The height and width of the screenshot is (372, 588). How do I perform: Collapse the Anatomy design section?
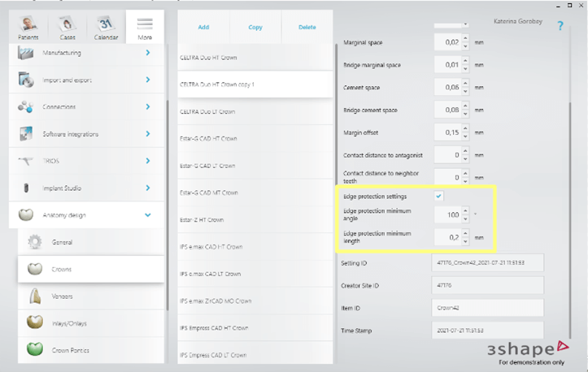pyautogui.click(x=147, y=215)
